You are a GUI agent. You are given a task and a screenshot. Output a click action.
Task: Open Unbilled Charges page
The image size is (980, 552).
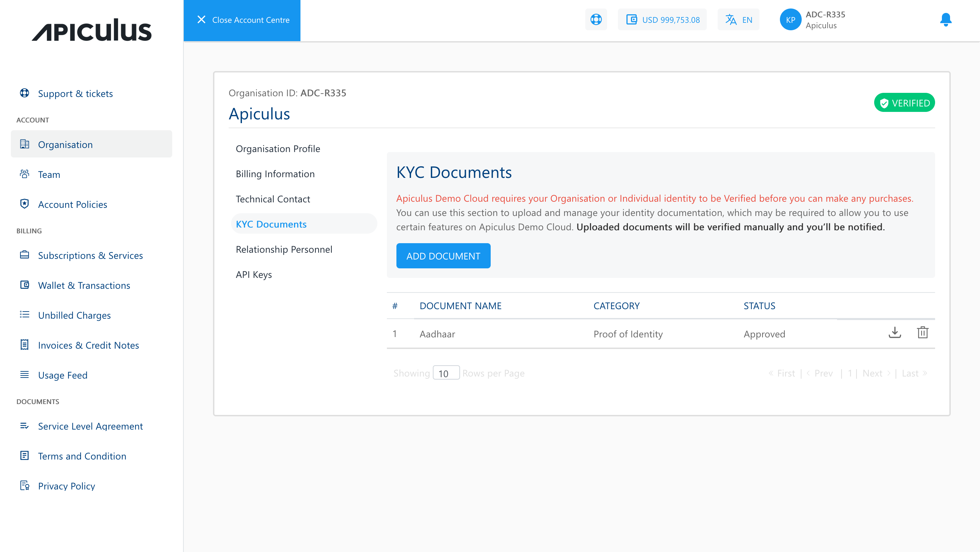pyautogui.click(x=74, y=315)
